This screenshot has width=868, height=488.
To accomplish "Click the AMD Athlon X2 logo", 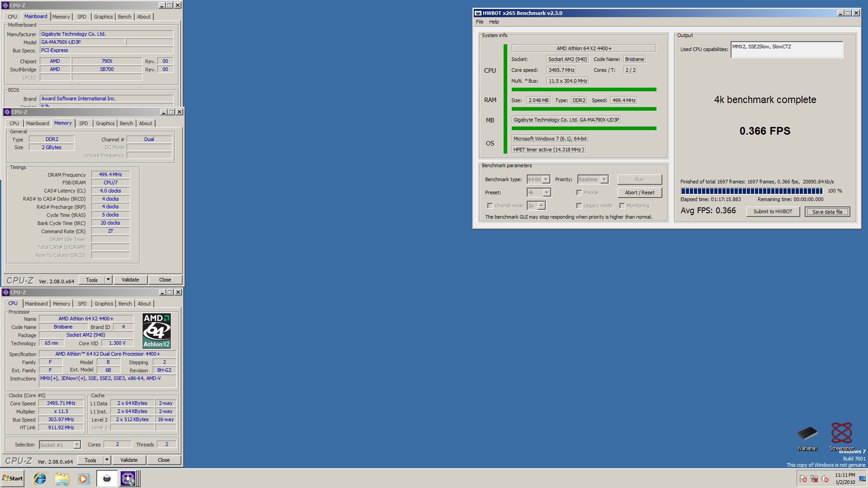I will point(156,331).
